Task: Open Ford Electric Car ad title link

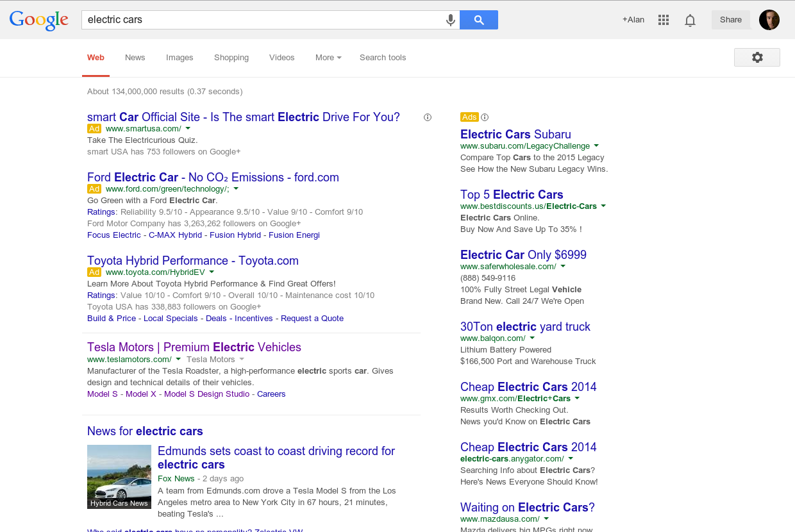Action: coord(213,177)
